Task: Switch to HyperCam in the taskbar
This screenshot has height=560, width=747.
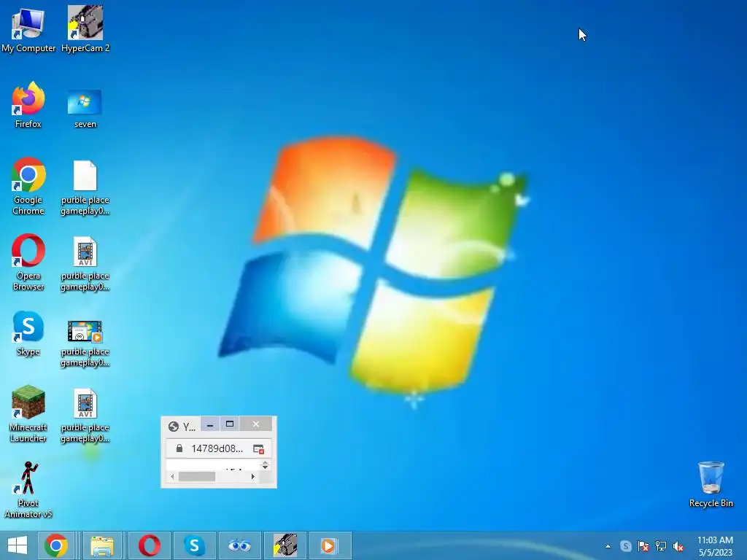Action: (285, 545)
